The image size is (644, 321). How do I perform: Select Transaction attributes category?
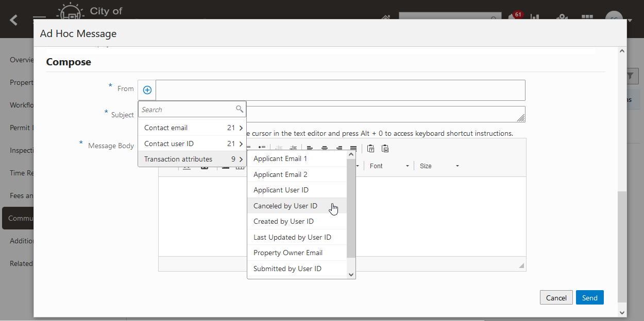pyautogui.click(x=192, y=159)
